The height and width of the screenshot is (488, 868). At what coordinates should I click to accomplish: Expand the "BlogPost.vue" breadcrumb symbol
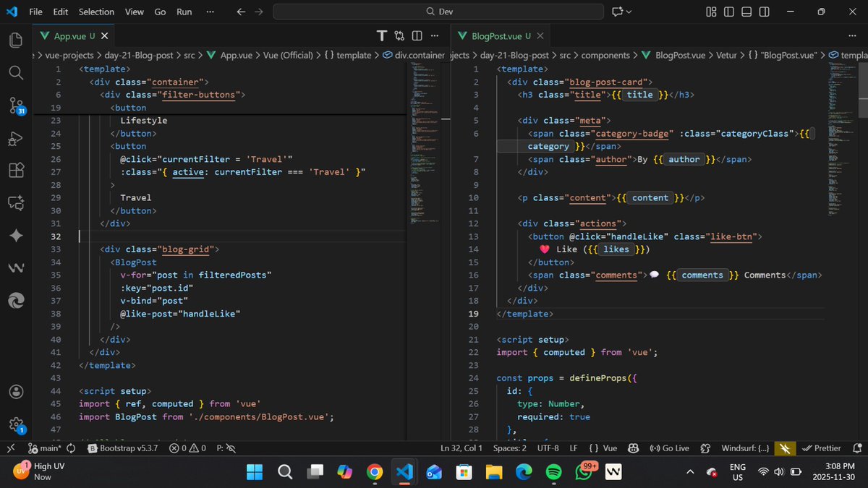click(x=784, y=55)
